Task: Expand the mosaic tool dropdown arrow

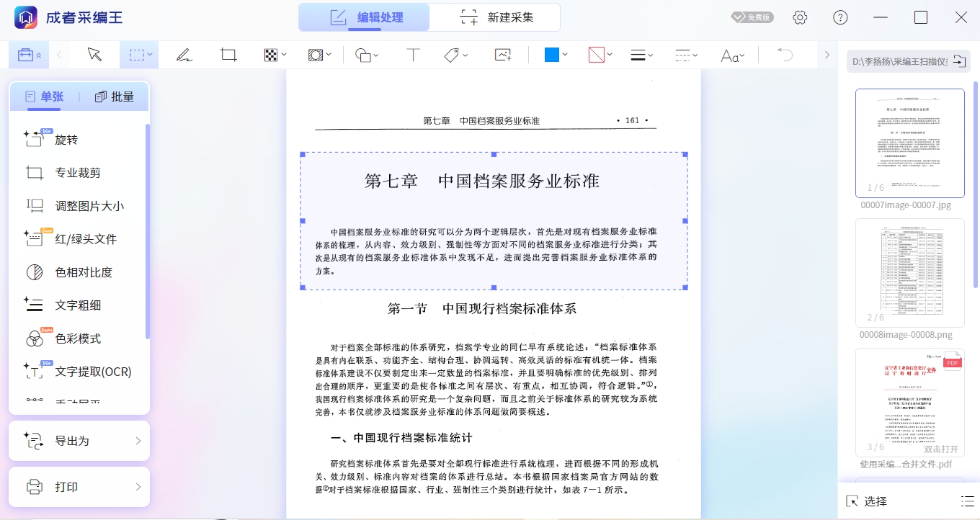Action: (284, 55)
